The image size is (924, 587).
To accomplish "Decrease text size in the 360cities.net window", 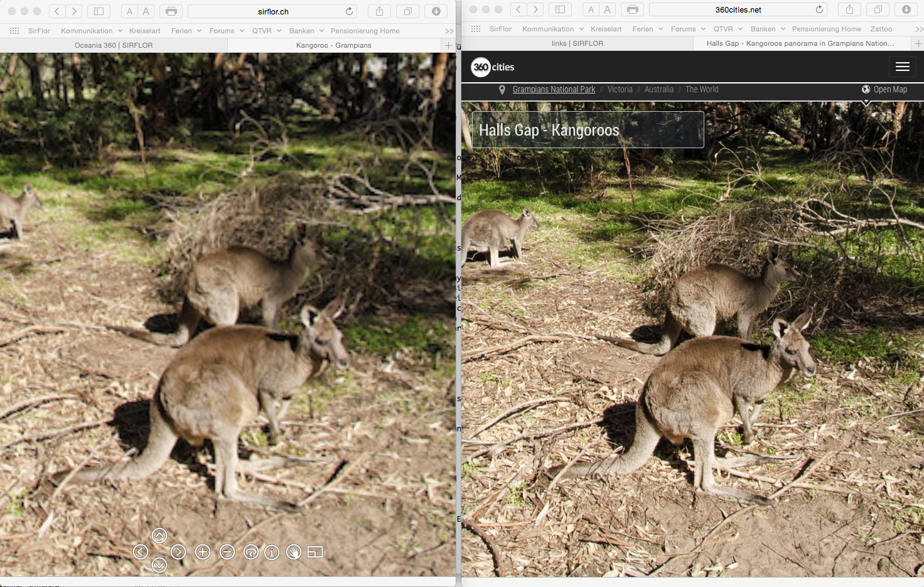I will tap(591, 9).
